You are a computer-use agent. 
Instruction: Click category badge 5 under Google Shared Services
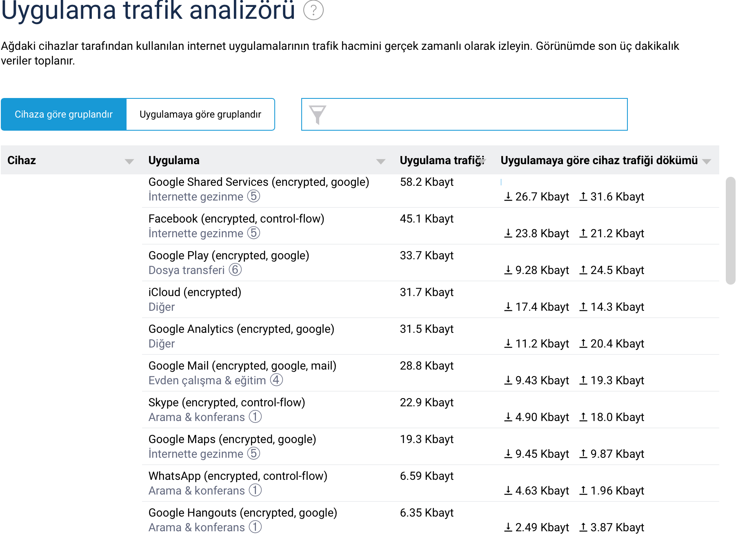click(253, 196)
